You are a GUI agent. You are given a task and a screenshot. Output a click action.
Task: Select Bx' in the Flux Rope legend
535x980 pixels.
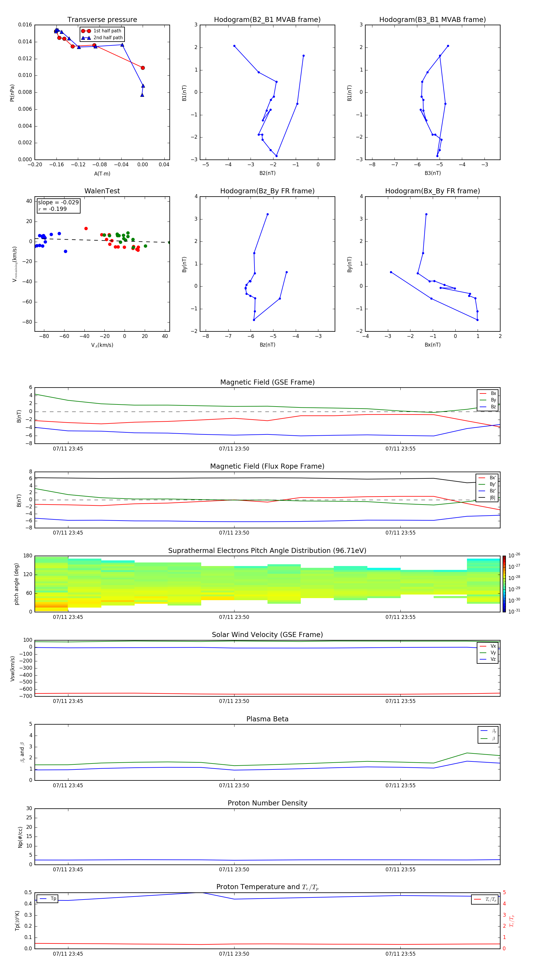tap(487, 478)
